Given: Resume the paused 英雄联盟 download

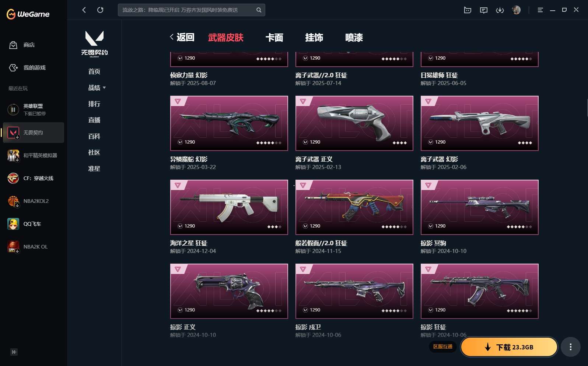Looking at the screenshot, I should coord(13,109).
